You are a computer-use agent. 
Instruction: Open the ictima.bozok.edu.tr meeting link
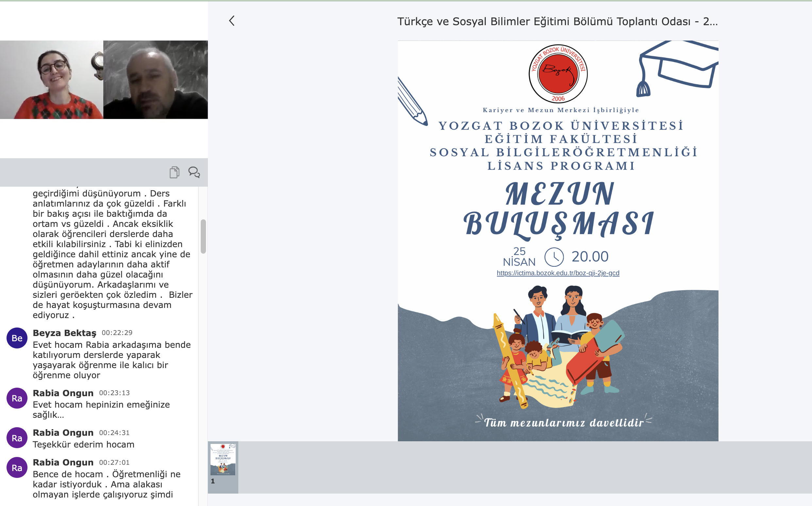pos(558,273)
